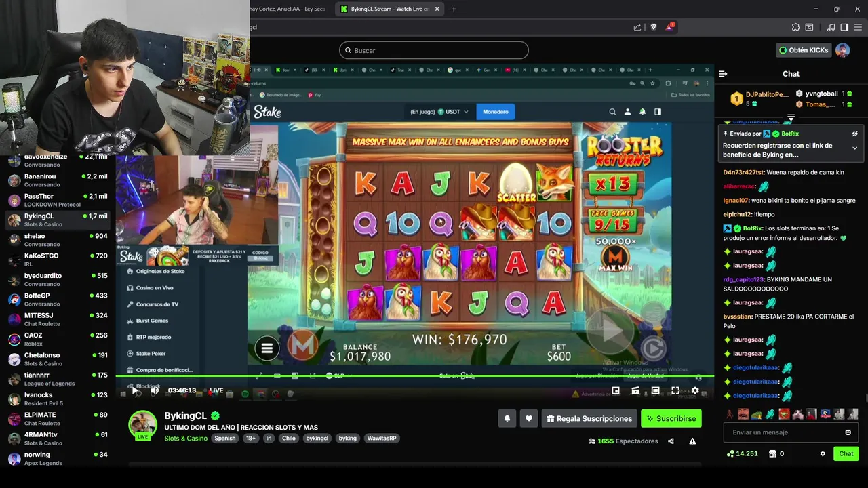This screenshot has height=488, width=868.
Task: Focus the Buscar search field
Action: pos(433,50)
